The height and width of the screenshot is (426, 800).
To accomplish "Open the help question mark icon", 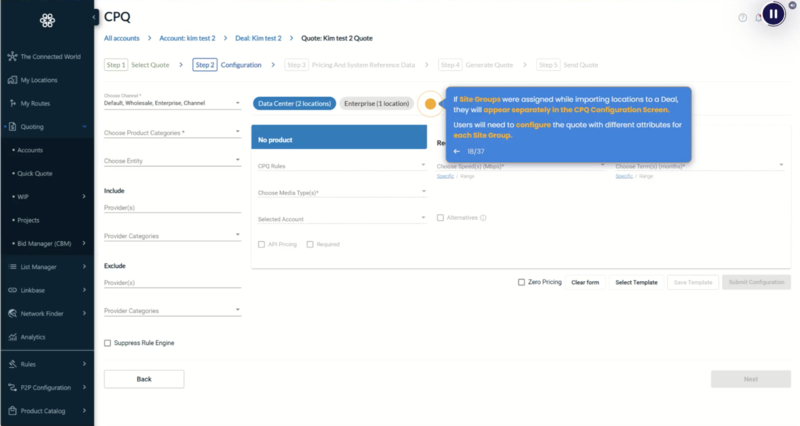I will click(742, 18).
